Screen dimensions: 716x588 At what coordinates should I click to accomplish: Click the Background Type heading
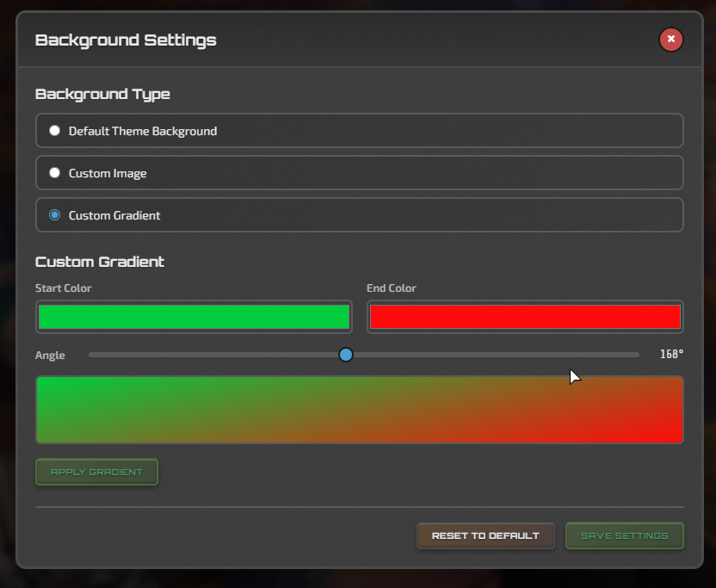(102, 94)
